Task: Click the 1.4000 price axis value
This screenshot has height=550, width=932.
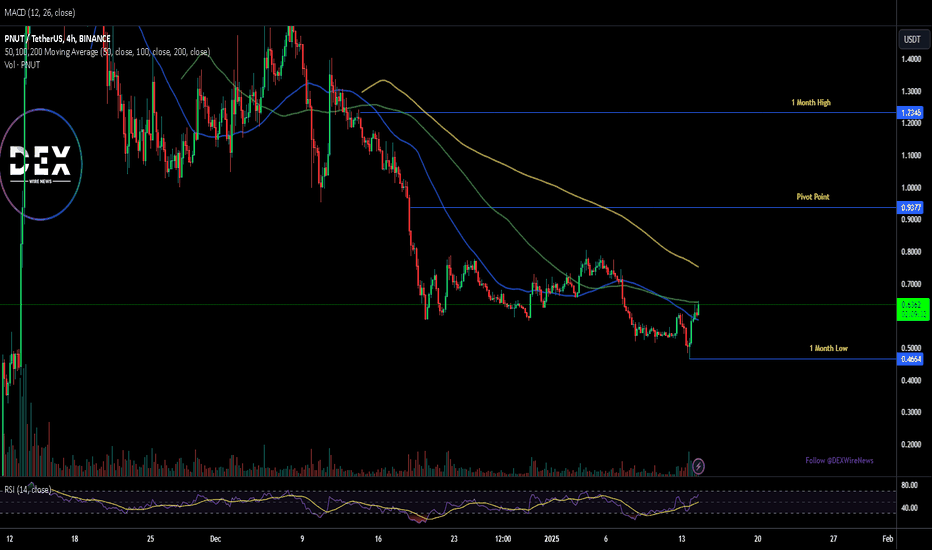Action: pyautogui.click(x=911, y=59)
